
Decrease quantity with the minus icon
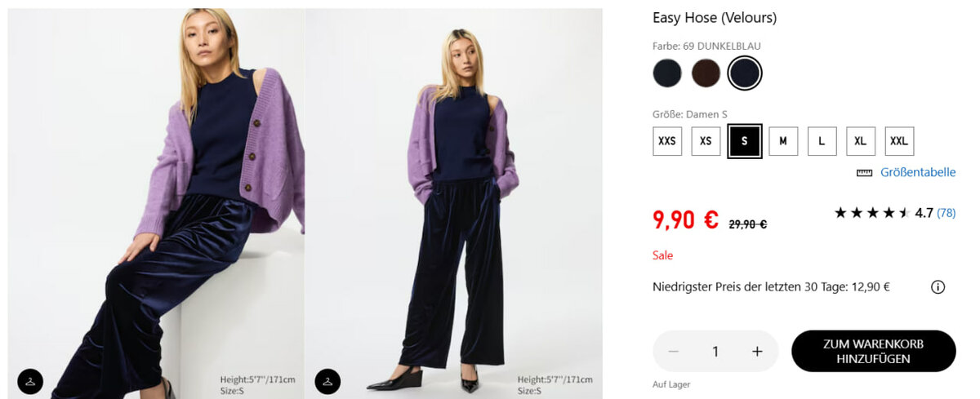(674, 351)
